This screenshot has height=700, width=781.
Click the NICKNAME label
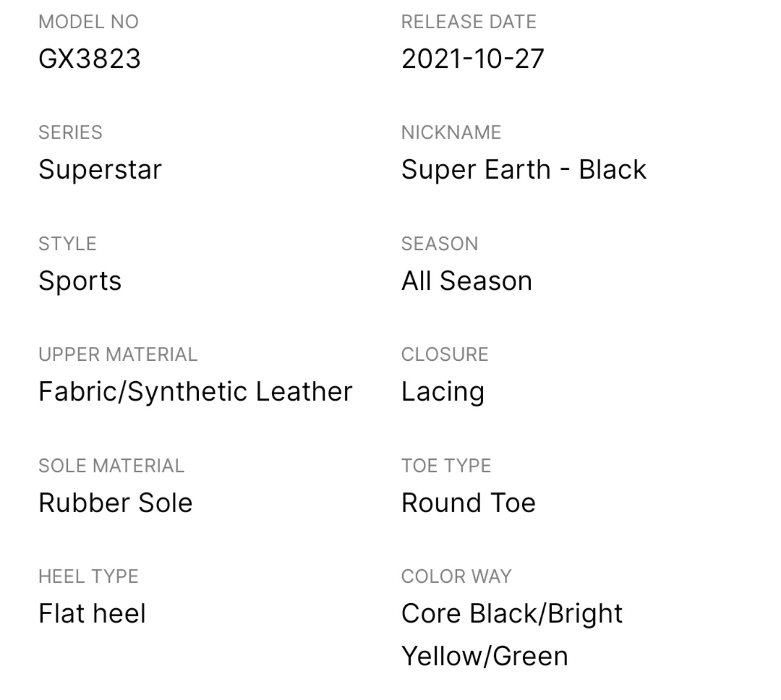pos(451,133)
